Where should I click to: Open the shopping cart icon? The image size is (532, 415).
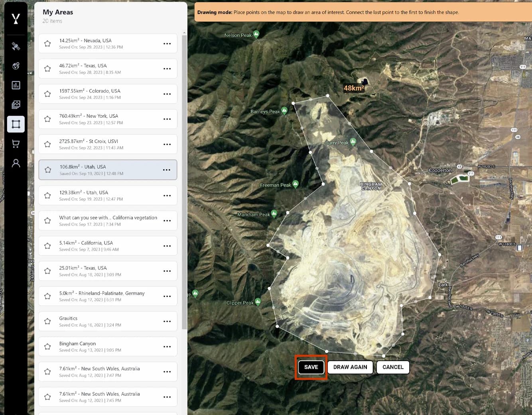[x=16, y=144]
